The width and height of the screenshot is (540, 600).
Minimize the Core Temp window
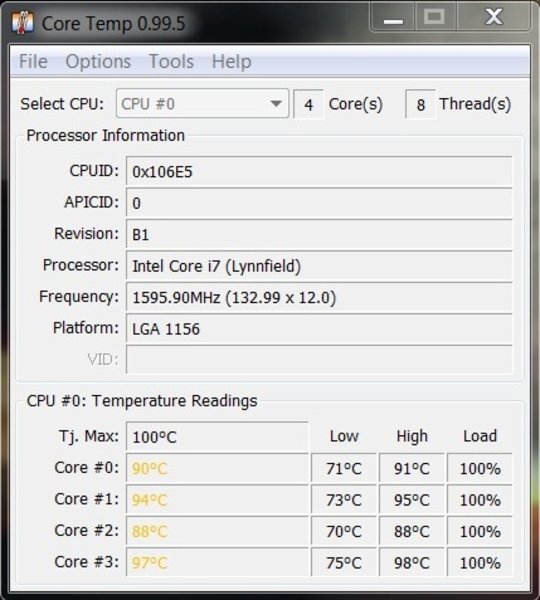coord(393,17)
